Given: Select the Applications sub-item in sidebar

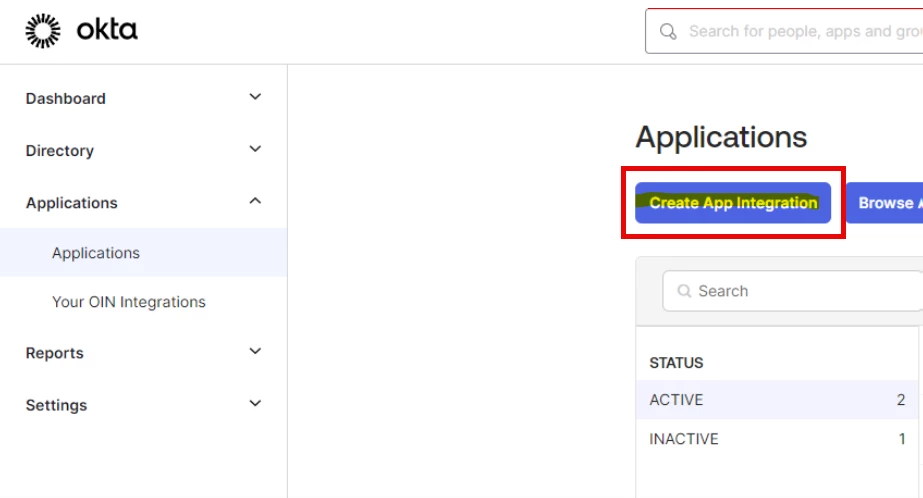Looking at the screenshot, I should [144, 253].
